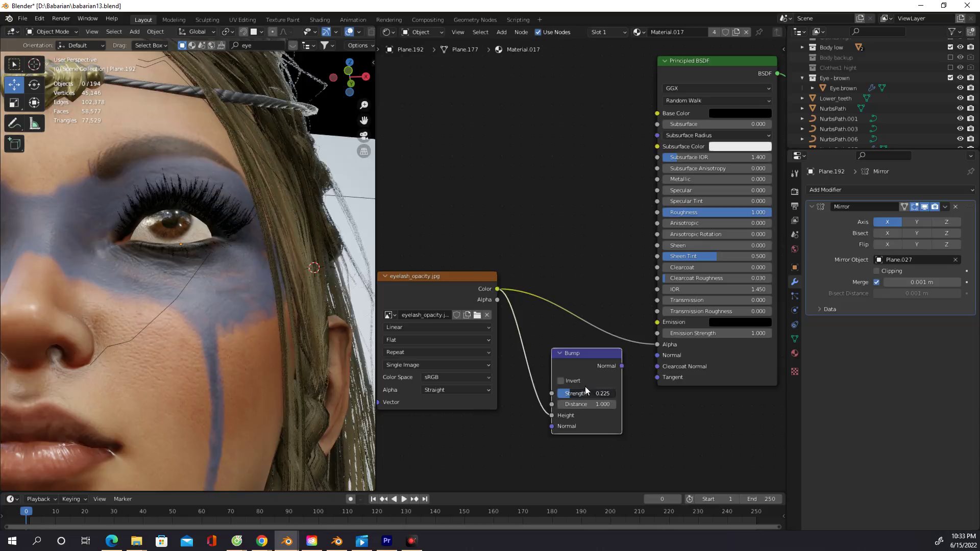Switch perspective/orthographic grid icon
Image resolution: width=980 pixels, height=551 pixels.
[x=364, y=151]
